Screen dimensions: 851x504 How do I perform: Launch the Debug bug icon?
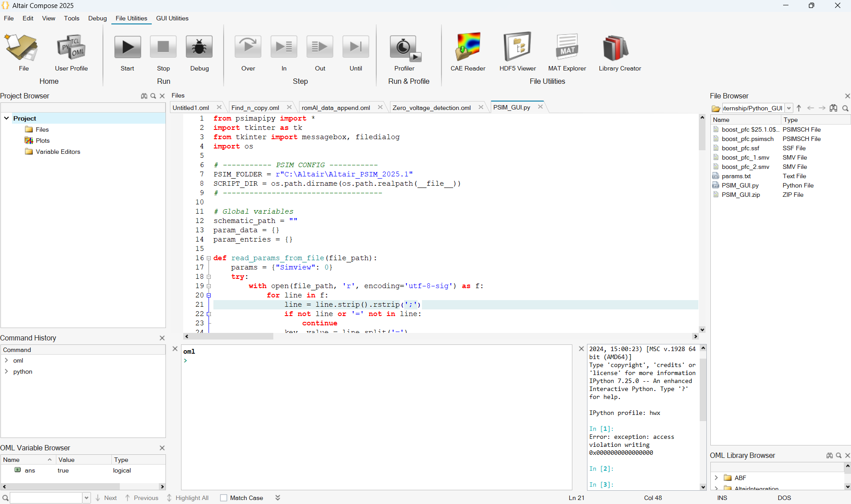pos(199,47)
